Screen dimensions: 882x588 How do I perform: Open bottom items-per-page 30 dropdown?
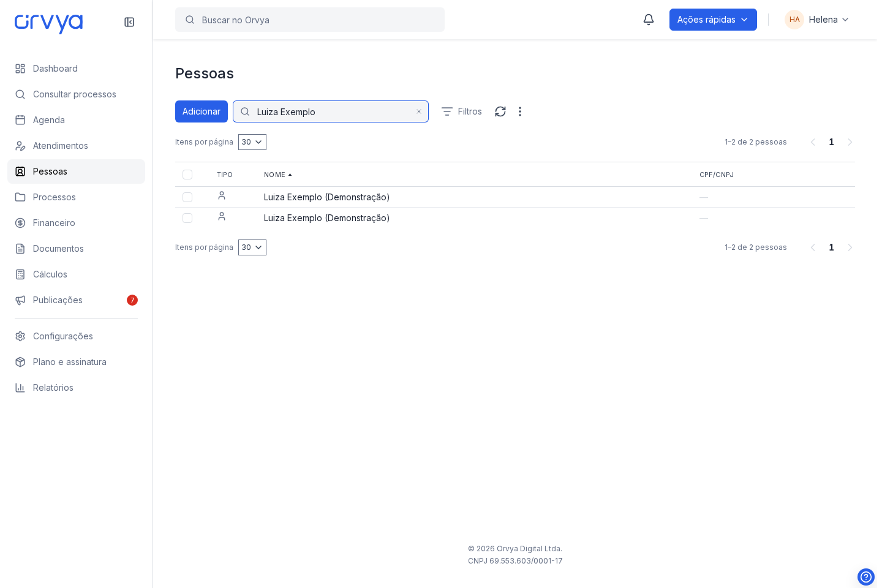pyautogui.click(x=252, y=247)
